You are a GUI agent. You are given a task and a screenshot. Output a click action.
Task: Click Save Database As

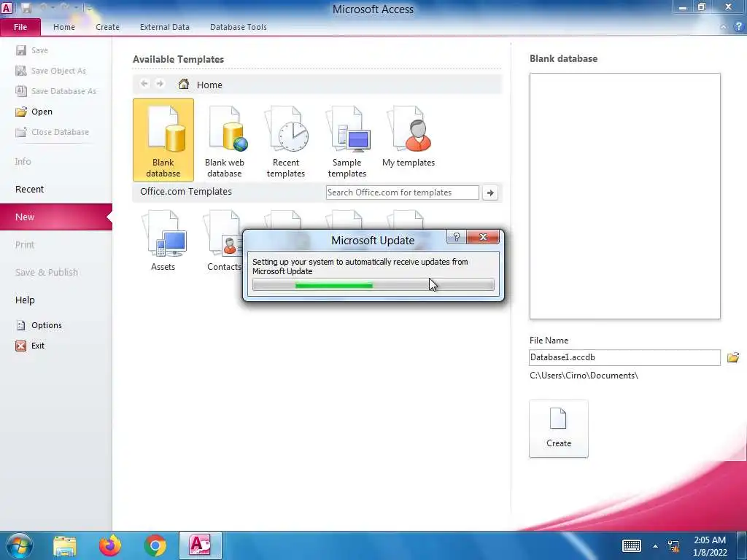click(55, 91)
